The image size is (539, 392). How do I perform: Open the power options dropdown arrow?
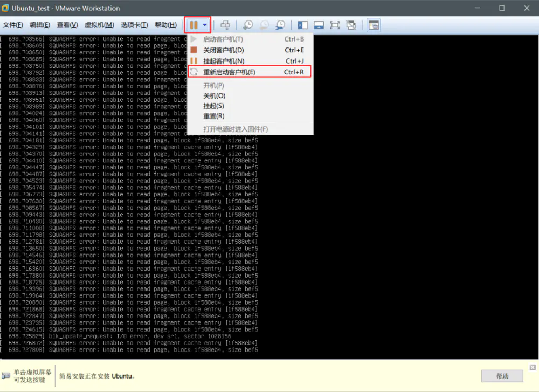[x=205, y=25]
